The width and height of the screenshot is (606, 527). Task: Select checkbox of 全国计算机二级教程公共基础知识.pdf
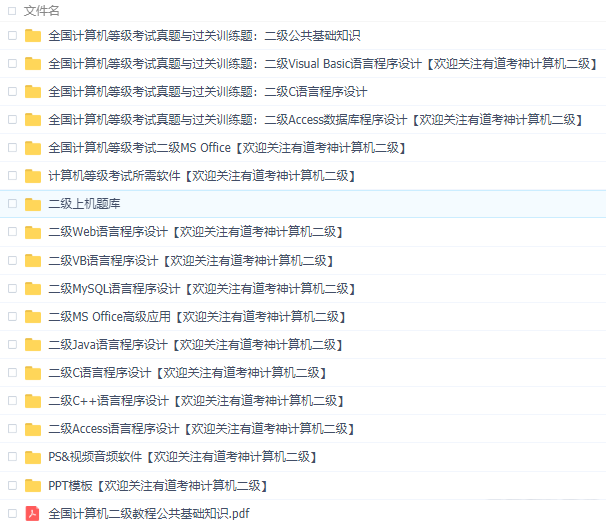tap(12, 513)
